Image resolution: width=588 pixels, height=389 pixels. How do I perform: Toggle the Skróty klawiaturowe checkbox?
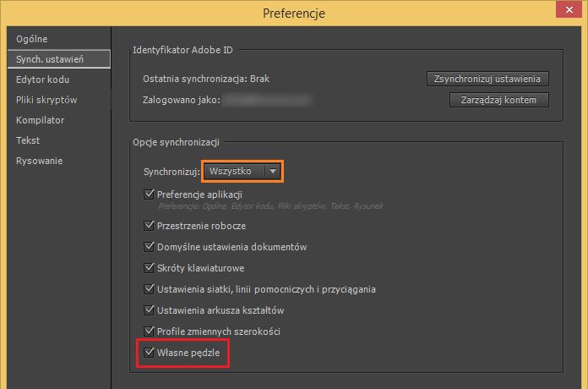click(x=150, y=268)
